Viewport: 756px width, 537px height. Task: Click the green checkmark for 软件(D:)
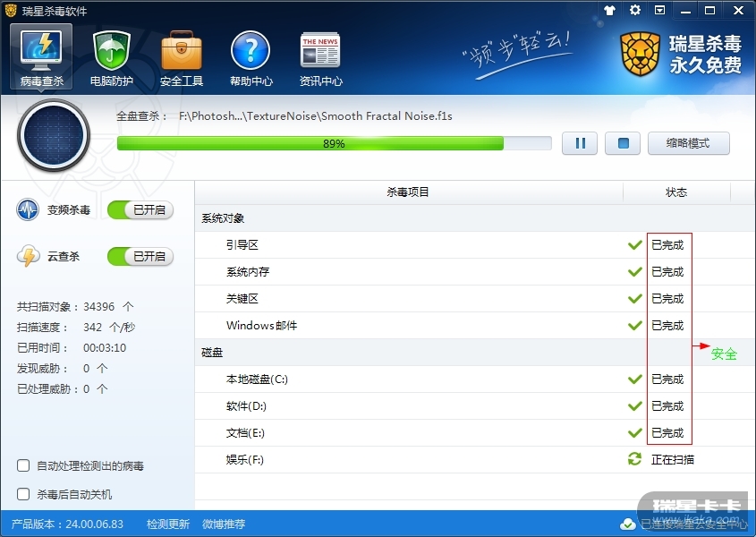point(635,406)
